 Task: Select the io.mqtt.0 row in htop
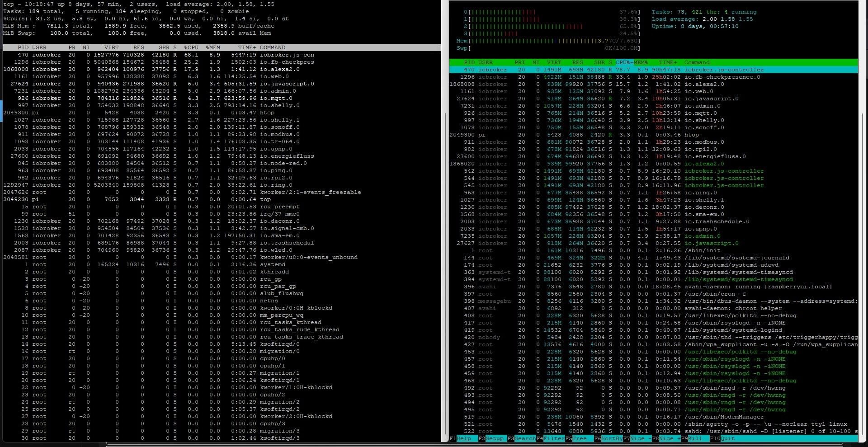tap(653, 113)
